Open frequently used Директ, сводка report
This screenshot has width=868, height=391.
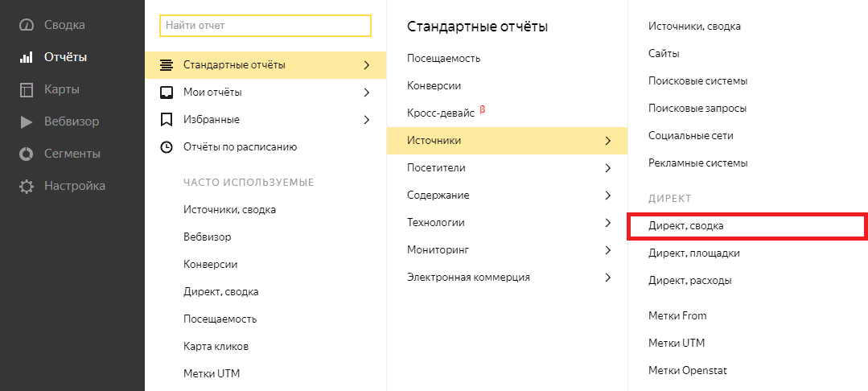coord(221,292)
